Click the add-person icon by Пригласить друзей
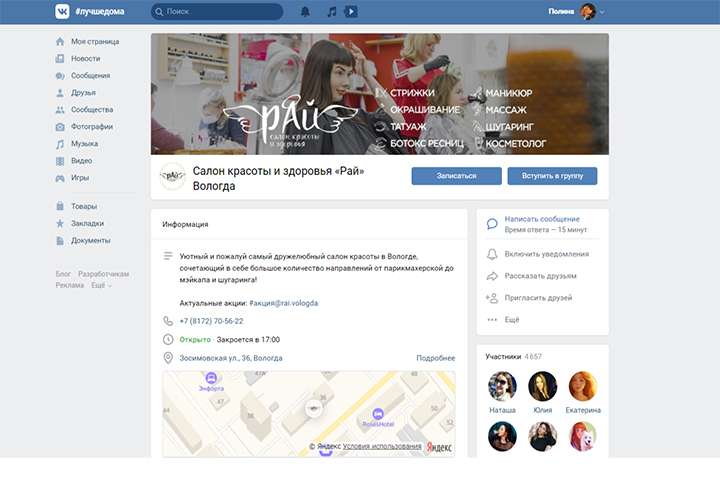 coord(492,298)
